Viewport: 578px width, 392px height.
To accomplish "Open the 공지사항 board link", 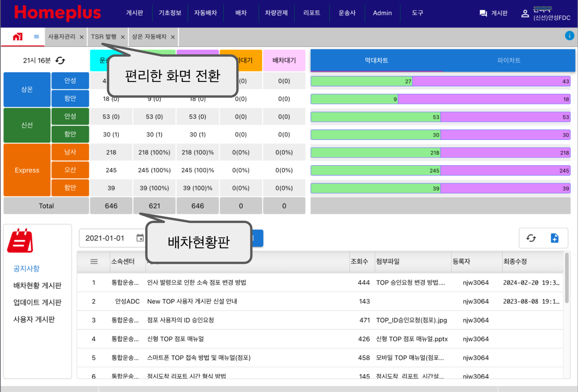I will tap(26, 269).
